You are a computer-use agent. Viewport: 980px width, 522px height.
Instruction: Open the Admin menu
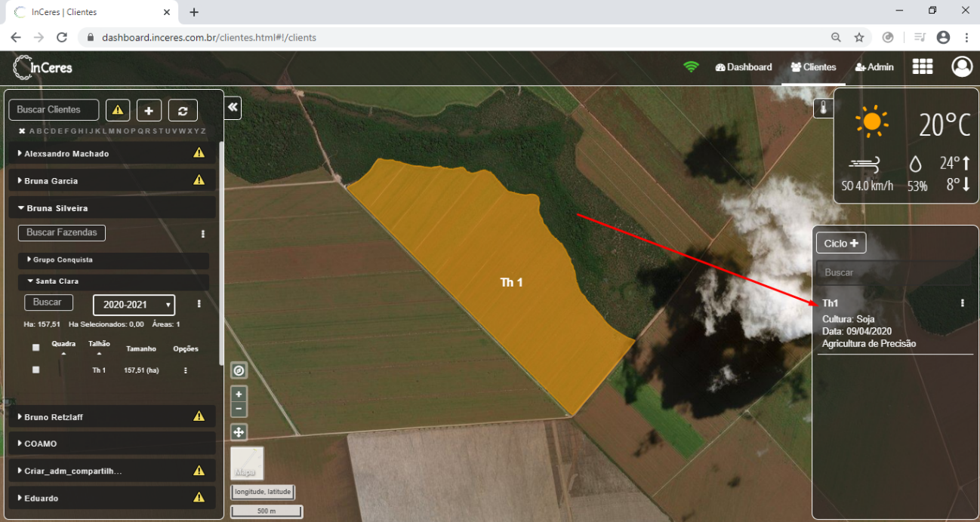[874, 67]
